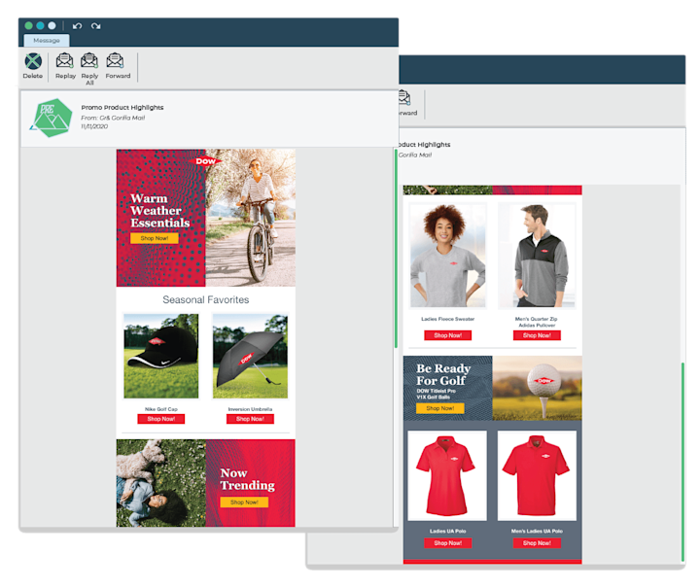
Task: Click the Inversion Umbrella product image
Action: tap(250, 356)
